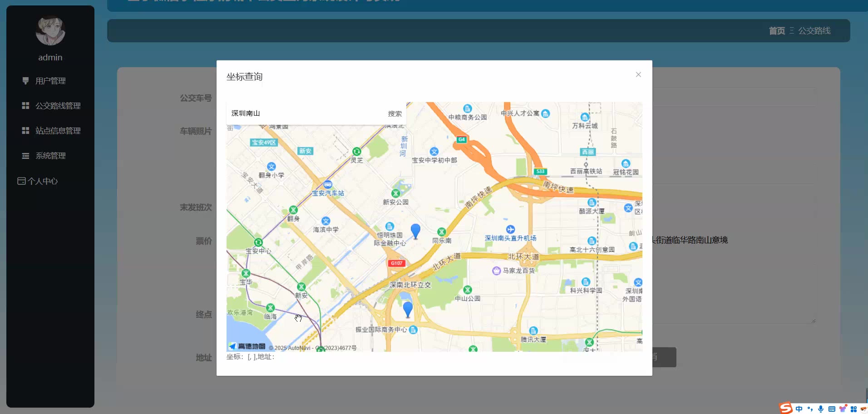Click the 灵芝 metro station icon

tap(357, 152)
